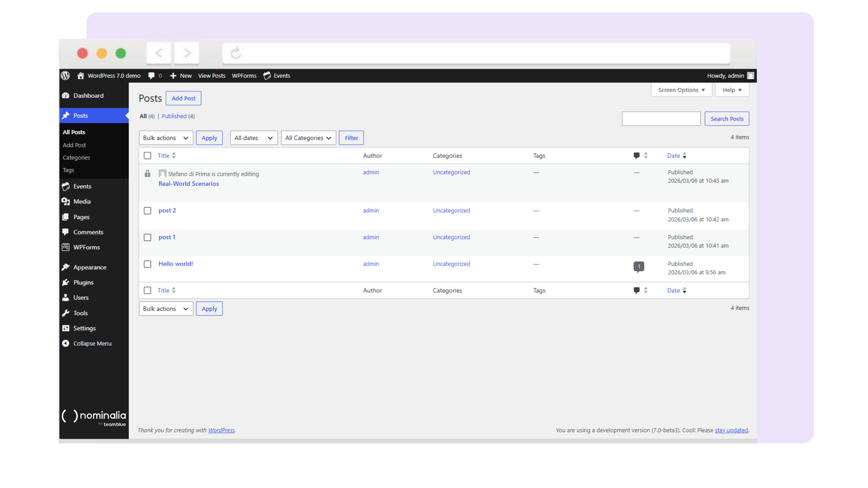Open the Bulk actions dropdown
Screen dimensions: 868x488
coord(165,138)
